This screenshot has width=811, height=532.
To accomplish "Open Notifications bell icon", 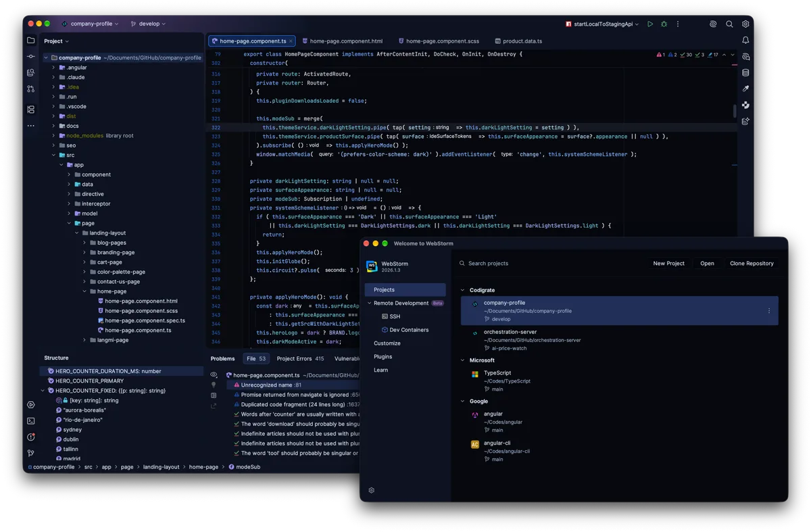I will click(x=745, y=41).
